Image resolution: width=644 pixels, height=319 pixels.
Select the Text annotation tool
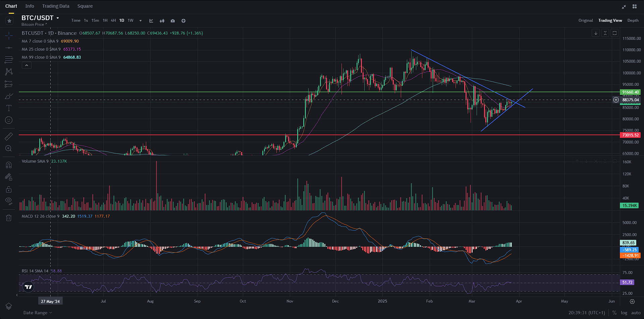click(9, 108)
